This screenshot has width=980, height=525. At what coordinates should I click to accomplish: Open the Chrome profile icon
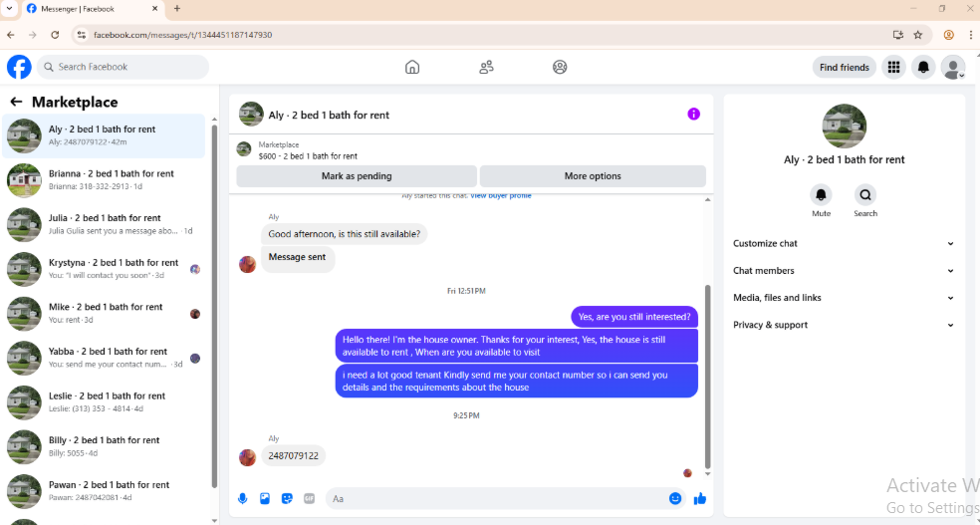(949, 35)
